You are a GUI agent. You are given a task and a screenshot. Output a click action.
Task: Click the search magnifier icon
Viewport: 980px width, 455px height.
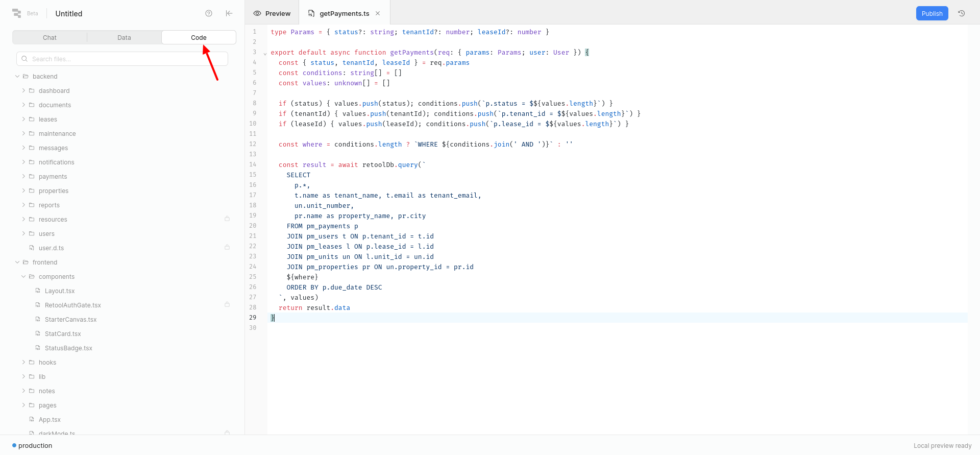click(24, 59)
